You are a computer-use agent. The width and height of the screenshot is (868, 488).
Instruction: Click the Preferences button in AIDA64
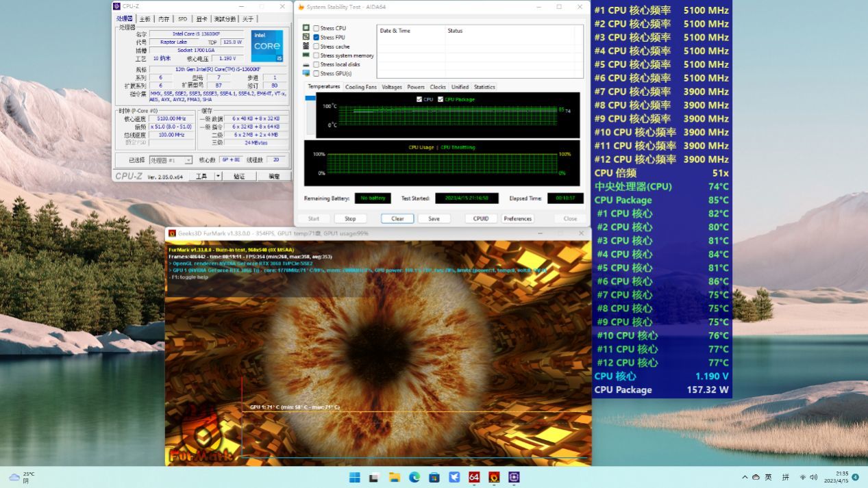tap(517, 218)
